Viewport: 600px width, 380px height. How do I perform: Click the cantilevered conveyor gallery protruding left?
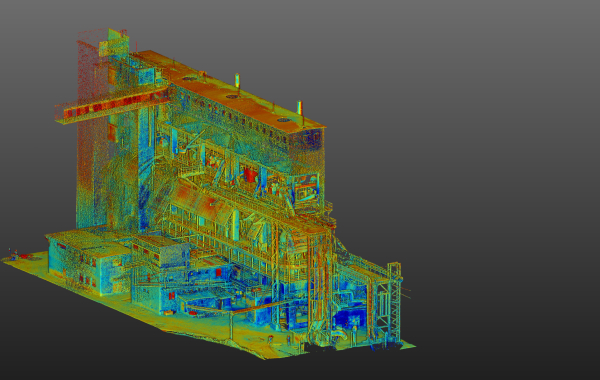(x=113, y=105)
